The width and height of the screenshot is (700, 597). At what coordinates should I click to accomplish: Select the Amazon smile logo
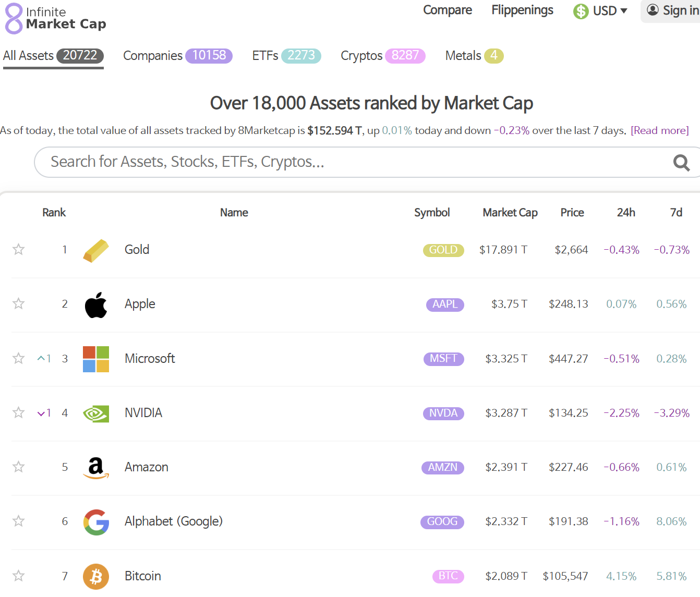tap(96, 468)
